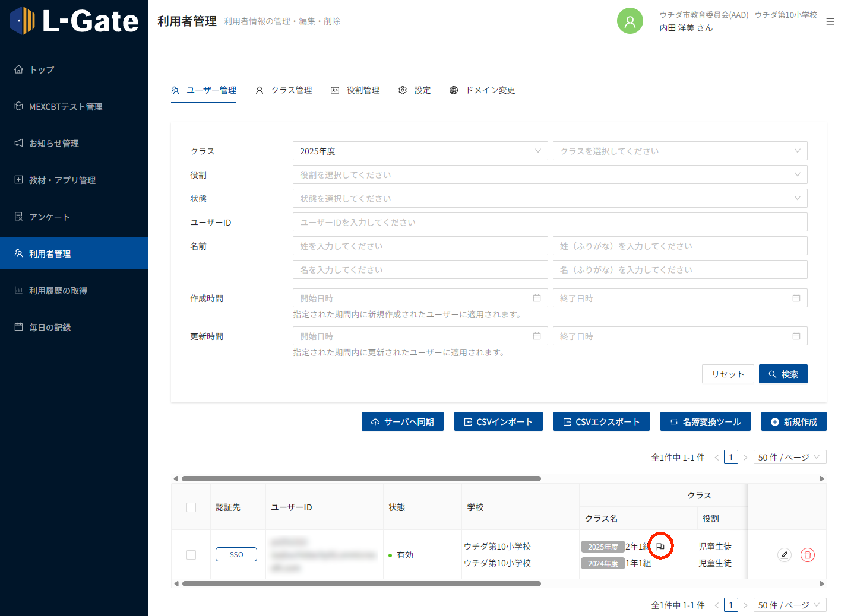Click the flag icon beside 2年1組
The width and height of the screenshot is (854, 616).
click(660, 547)
